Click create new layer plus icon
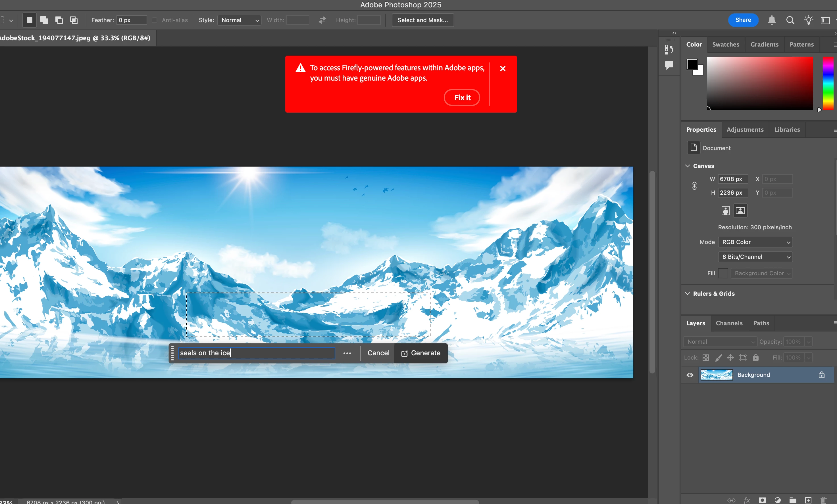The height and width of the screenshot is (504, 837). 808,500
